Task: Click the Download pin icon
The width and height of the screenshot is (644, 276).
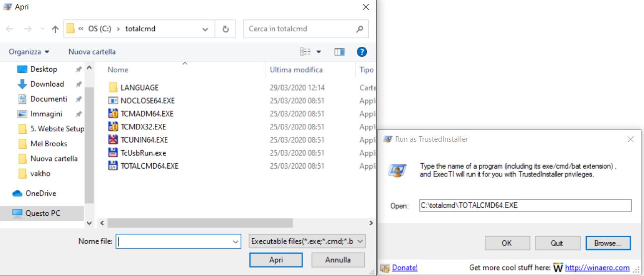Action: click(79, 85)
